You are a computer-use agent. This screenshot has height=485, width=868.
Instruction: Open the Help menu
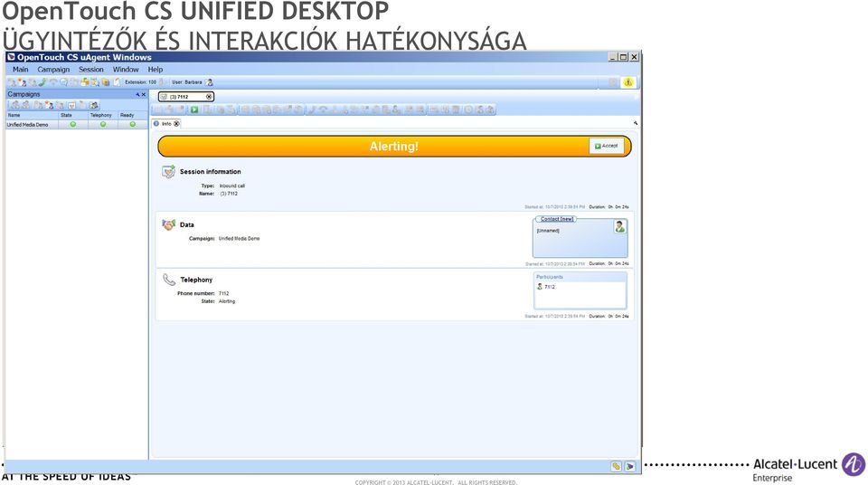(155, 70)
